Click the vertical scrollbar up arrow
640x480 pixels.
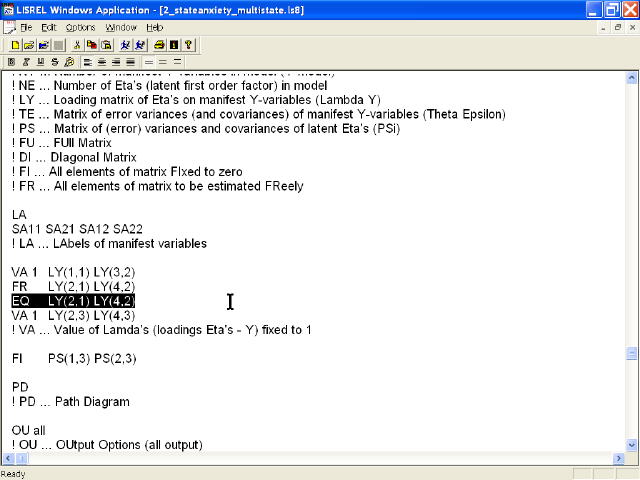pos(631,78)
